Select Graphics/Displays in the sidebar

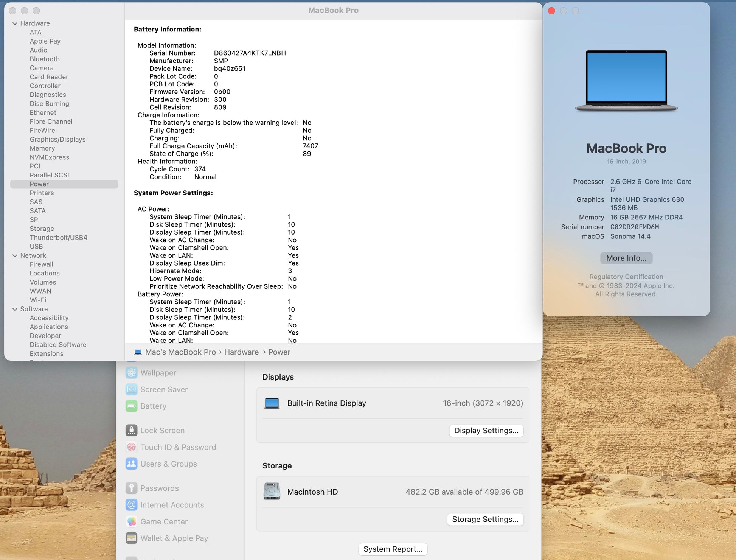click(x=57, y=139)
